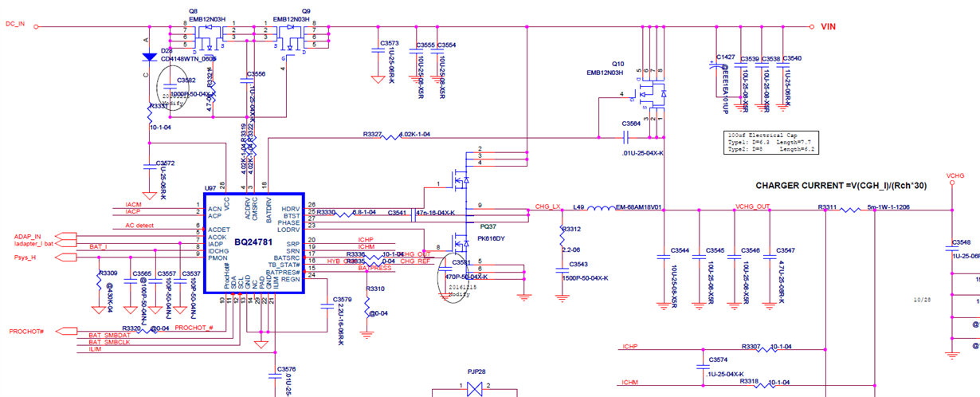The height and width of the screenshot is (397, 980).
Task: Click the L49 inductor symbol
Action: [598, 210]
